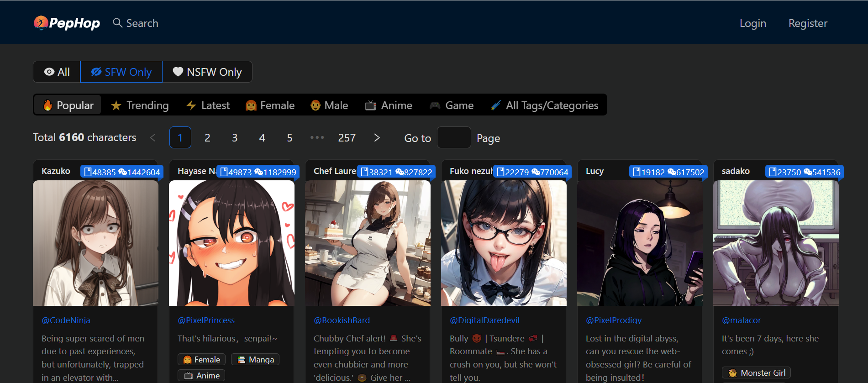Jump to last page 257
The image size is (868, 383).
(x=347, y=137)
